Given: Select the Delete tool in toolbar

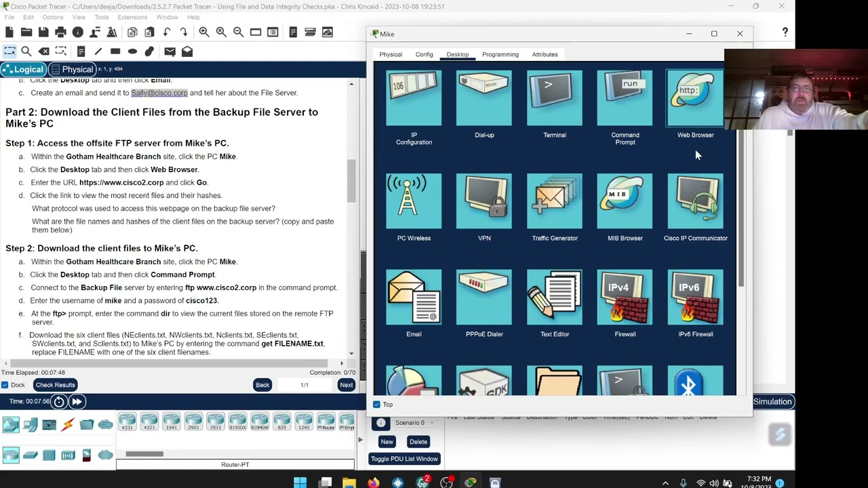Looking at the screenshot, I should [x=44, y=52].
